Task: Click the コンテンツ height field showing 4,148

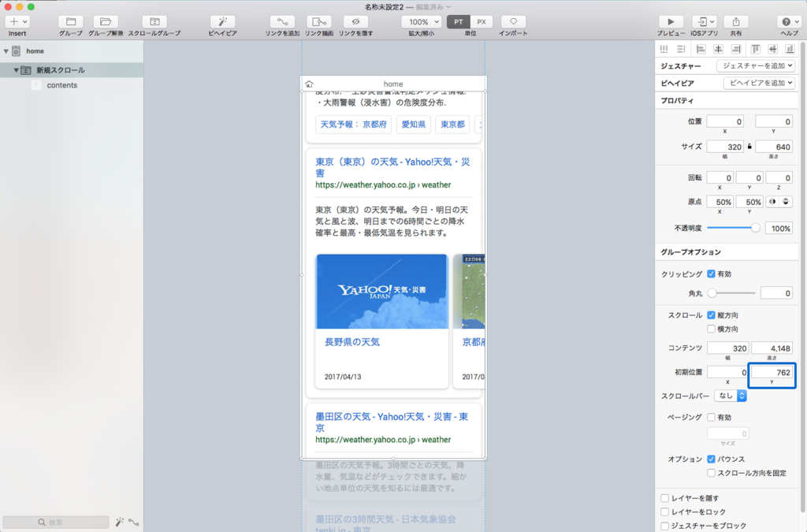Action: (772, 348)
